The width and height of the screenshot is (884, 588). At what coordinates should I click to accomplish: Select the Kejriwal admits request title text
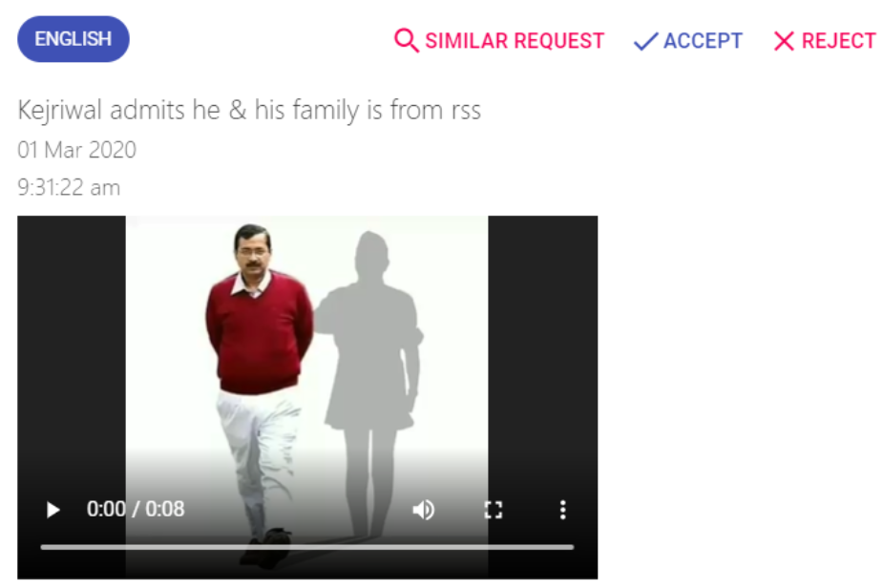[x=249, y=110]
